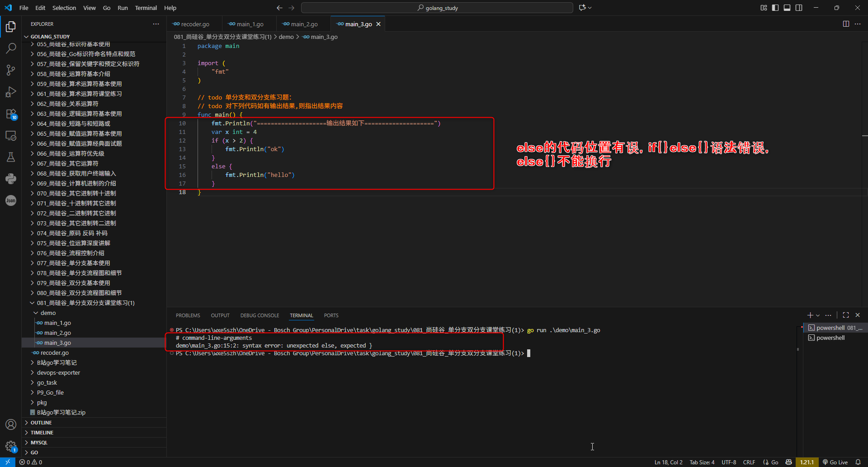Select second powershell terminal in terminal list

[x=835, y=338]
